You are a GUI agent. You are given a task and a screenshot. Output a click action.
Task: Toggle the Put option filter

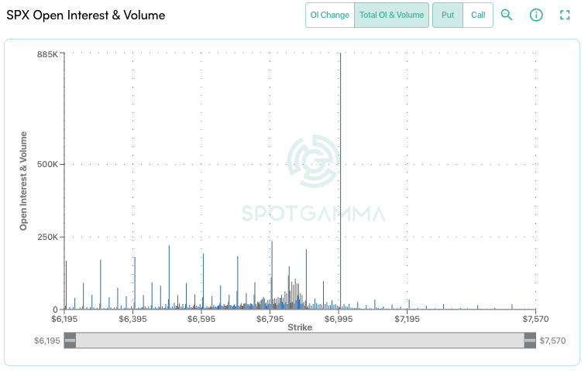click(x=448, y=15)
